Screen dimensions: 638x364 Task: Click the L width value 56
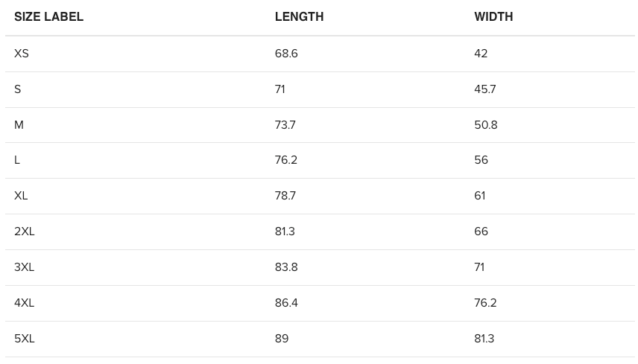pos(481,160)
